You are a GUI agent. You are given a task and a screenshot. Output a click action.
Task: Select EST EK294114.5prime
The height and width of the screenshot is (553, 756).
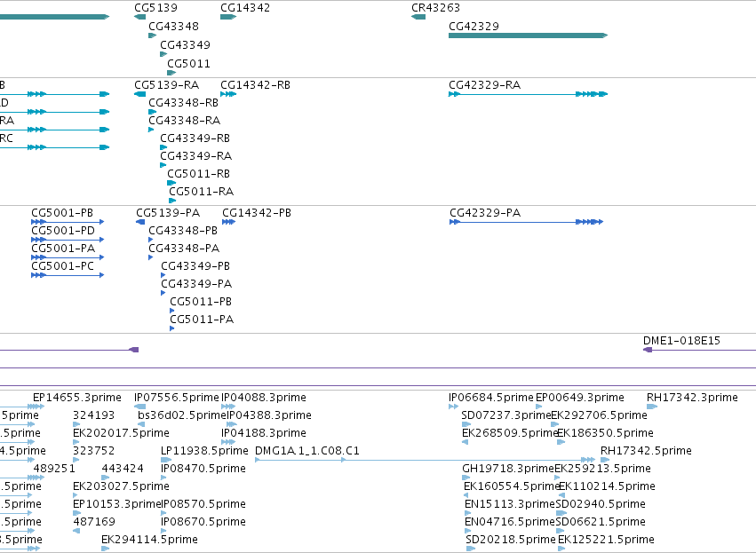point(149,540)
